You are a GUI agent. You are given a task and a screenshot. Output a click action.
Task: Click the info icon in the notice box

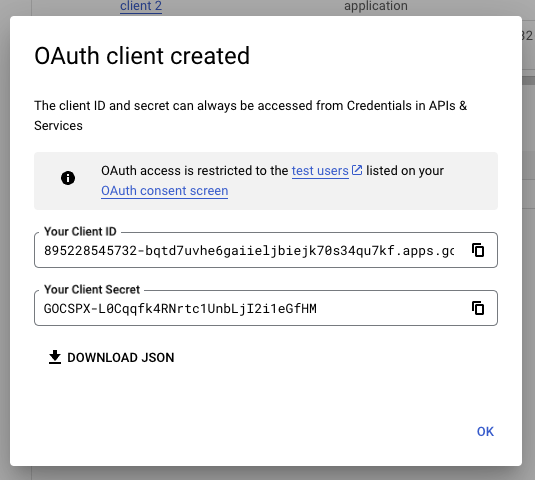click(x=68, y=178)
